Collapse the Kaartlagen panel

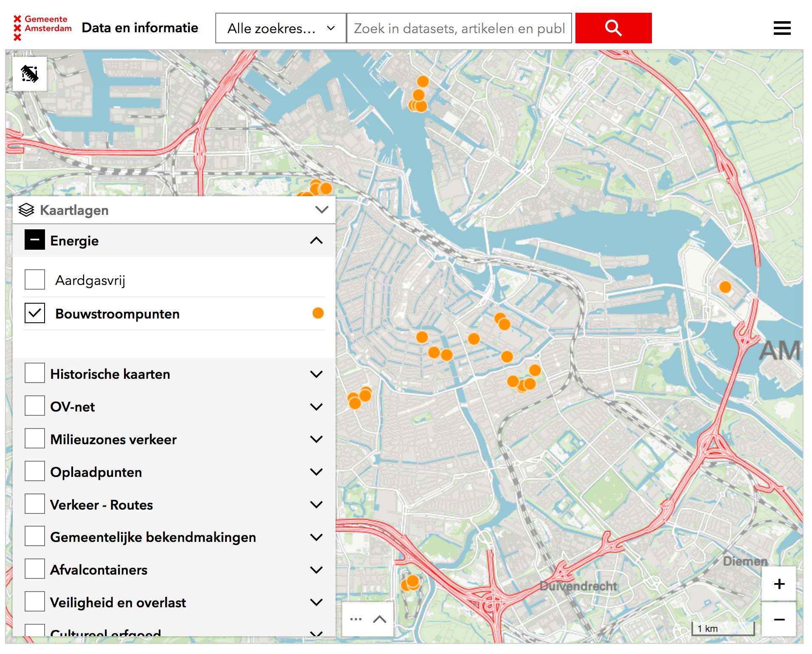coord(321,209)
